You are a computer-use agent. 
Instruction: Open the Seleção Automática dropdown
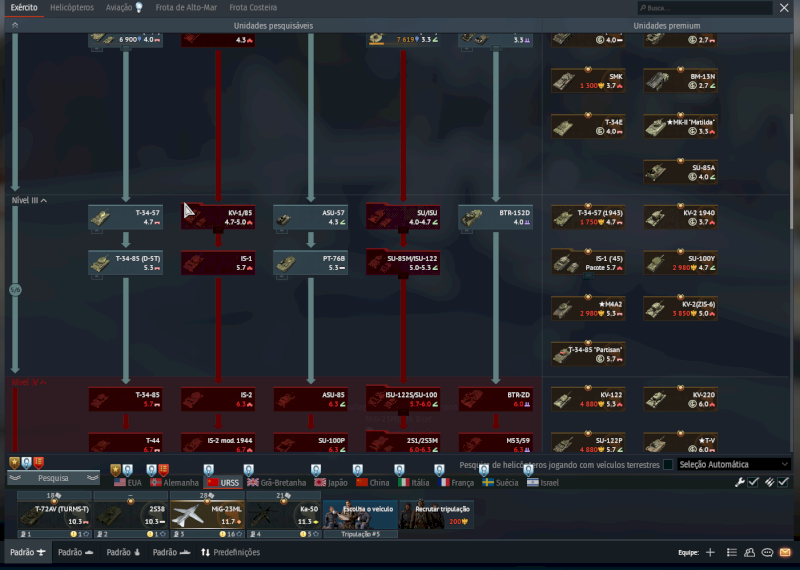pyautogui.click(x=733, y=465)
